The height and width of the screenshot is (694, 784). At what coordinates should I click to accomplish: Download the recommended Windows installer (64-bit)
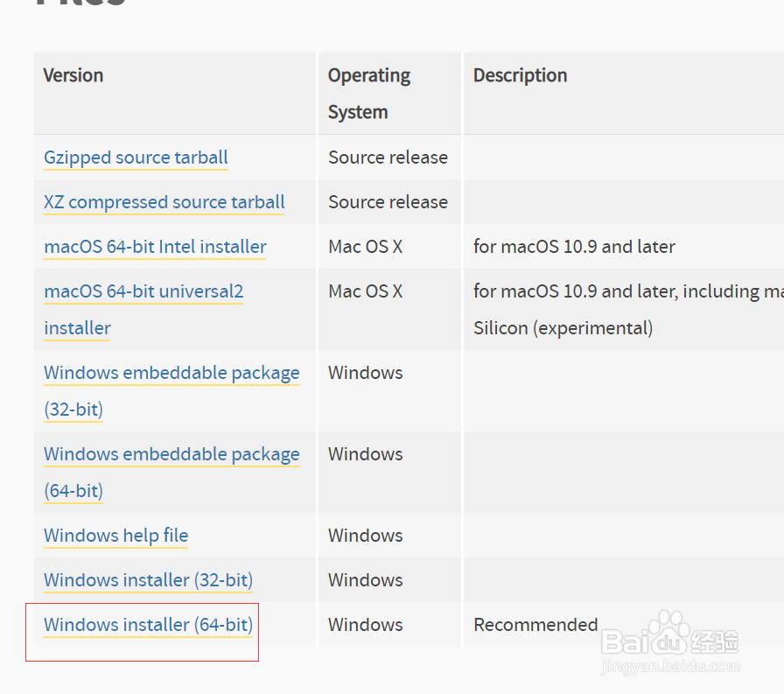pos(147,624)
